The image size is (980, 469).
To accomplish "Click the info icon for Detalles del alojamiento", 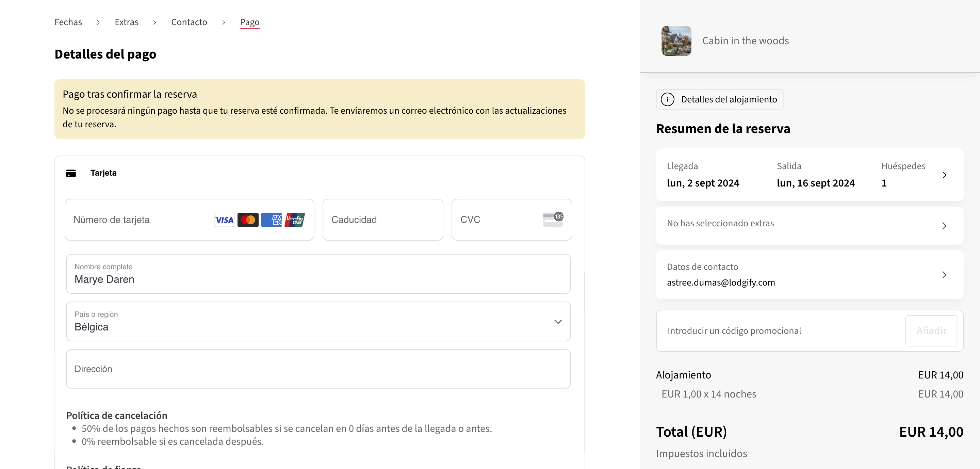I will pos(668,99).
